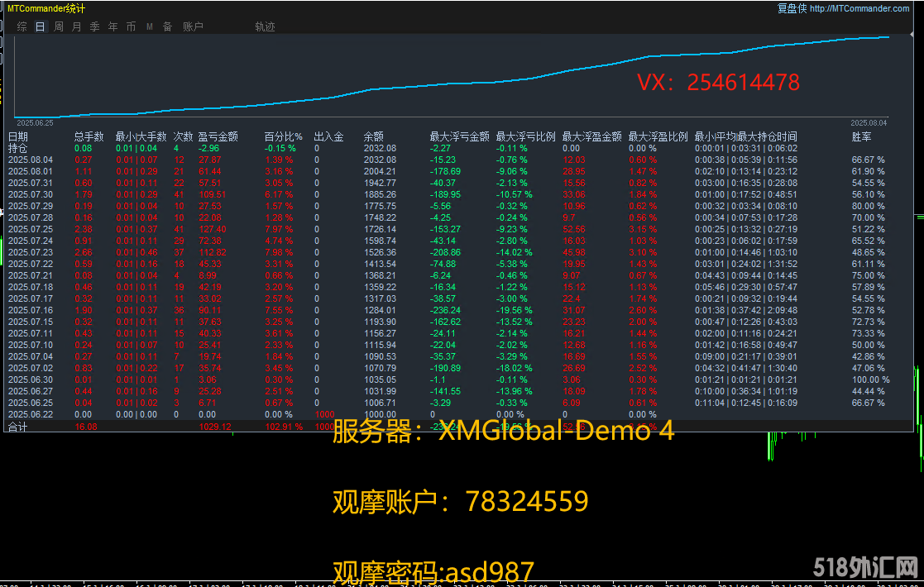Click the 币 currency tab

131,26
